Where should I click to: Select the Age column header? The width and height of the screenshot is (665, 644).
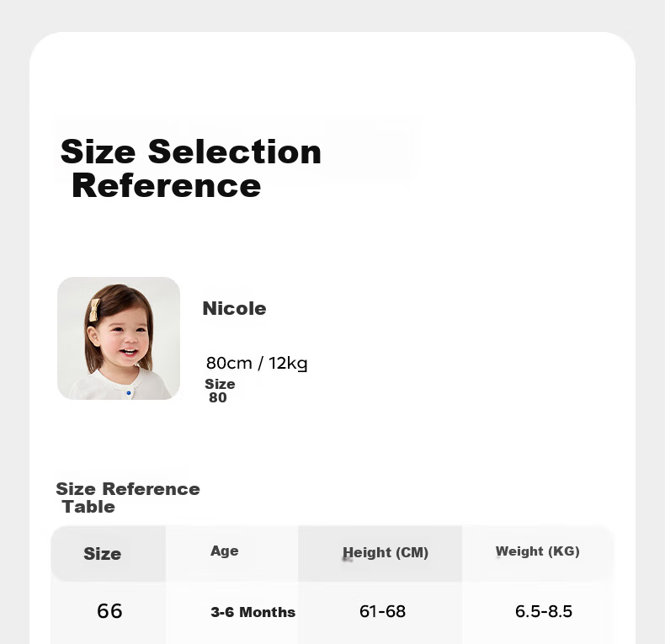(x=225, y=551)
